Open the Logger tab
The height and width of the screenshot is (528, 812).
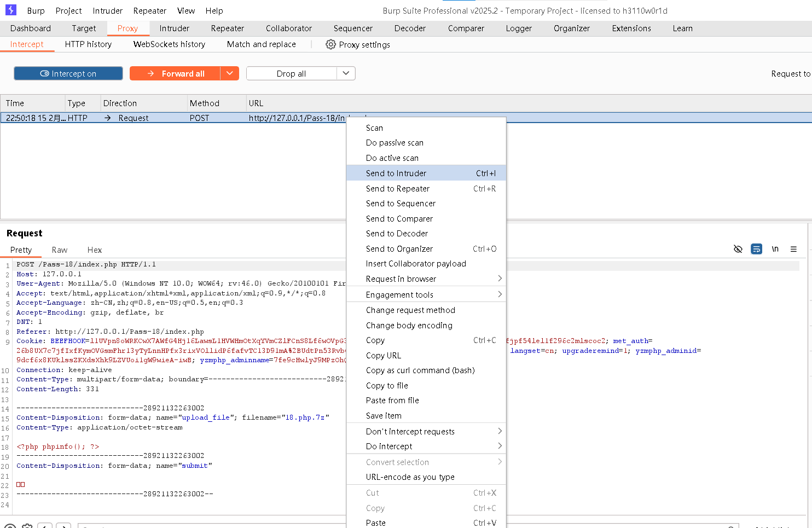[x=519, y=28]
